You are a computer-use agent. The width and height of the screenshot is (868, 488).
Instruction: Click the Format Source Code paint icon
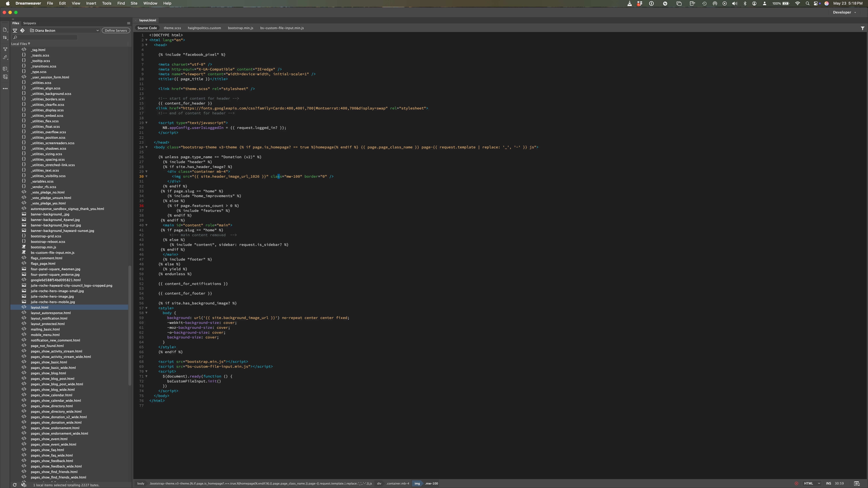coord(5,58)
